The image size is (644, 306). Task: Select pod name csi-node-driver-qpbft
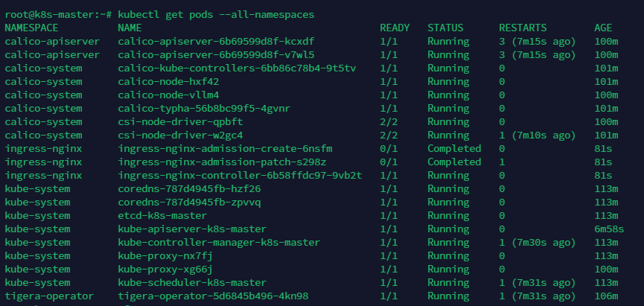point(180,122)
